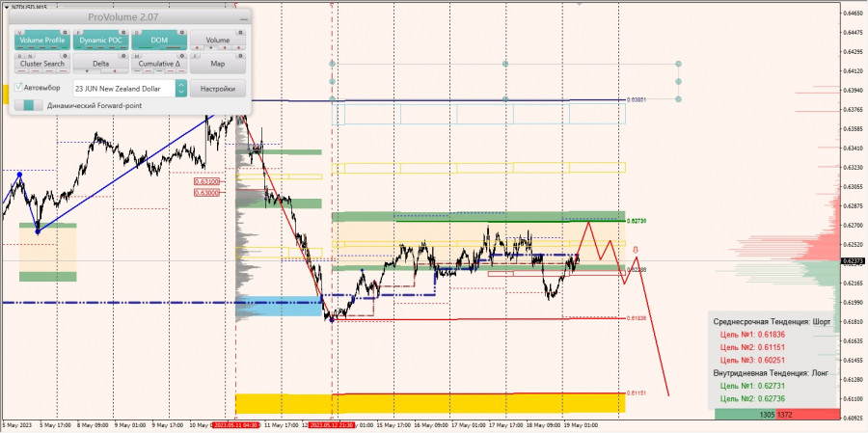Screen dimensions: 868x433
Task: Uncheck the Автовыбор checkbox
Action: pyautogui.click(x=19, y=87)
